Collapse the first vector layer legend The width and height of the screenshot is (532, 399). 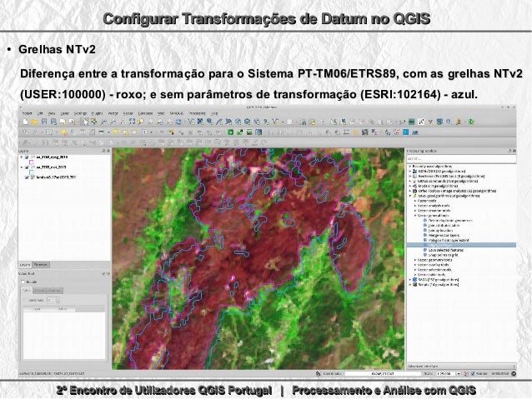22,157
